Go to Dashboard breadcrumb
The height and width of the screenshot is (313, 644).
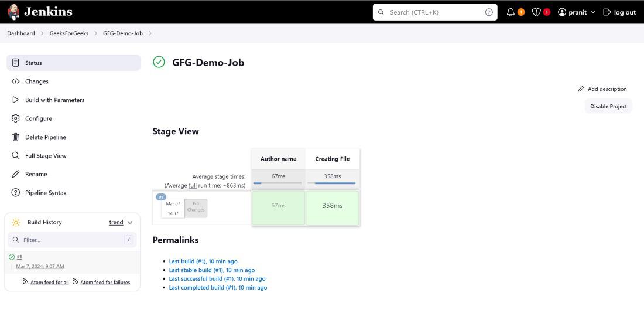(21, 33)
